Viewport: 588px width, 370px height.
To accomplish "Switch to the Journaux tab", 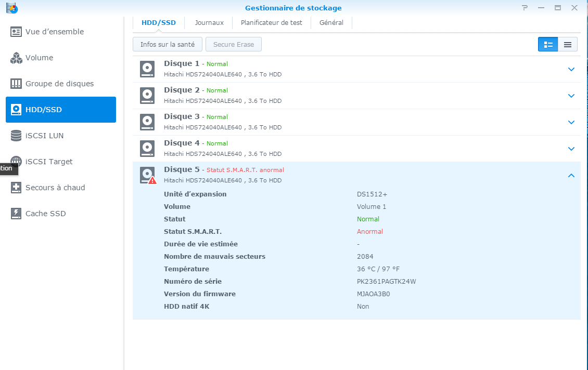I will pos(209,23).
